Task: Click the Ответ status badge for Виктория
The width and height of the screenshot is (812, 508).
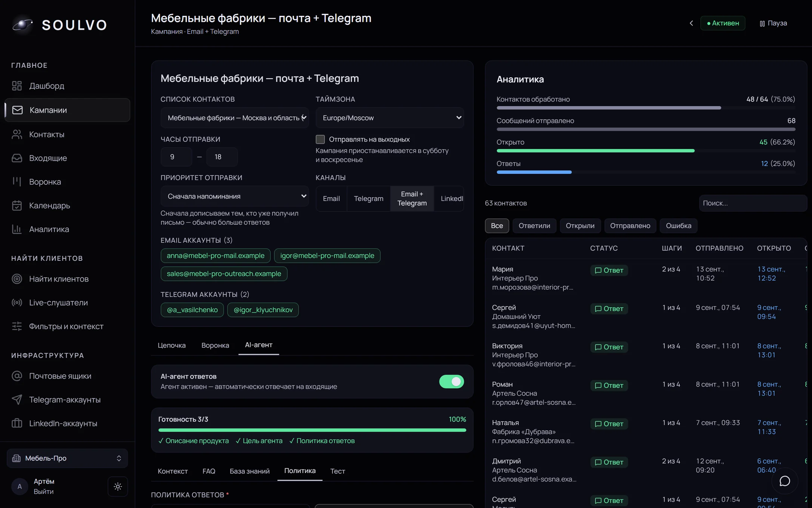Action: (x=609, y=347)
